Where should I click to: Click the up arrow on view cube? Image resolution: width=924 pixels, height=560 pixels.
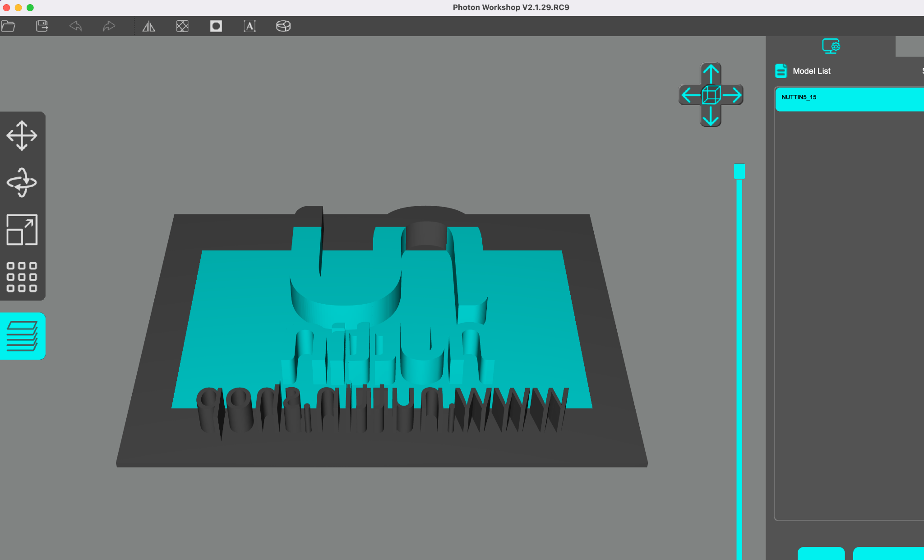(x=711, y=73)
